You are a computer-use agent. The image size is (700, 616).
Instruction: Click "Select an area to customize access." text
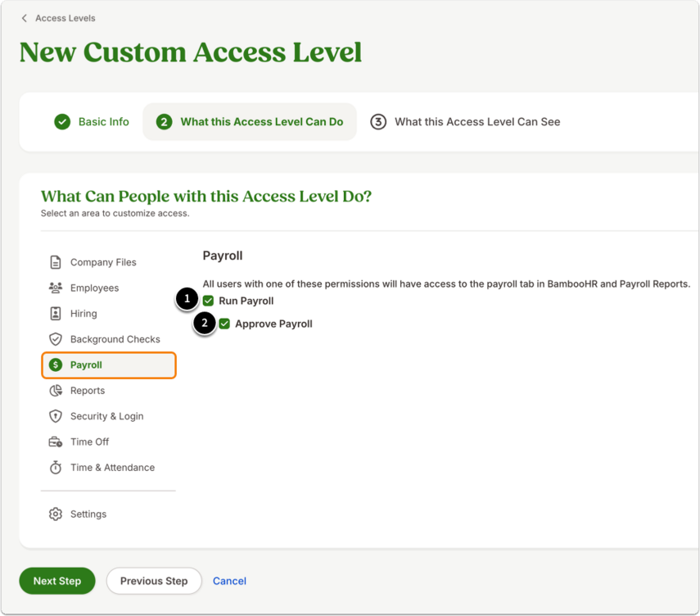click(x=115, y=214)
